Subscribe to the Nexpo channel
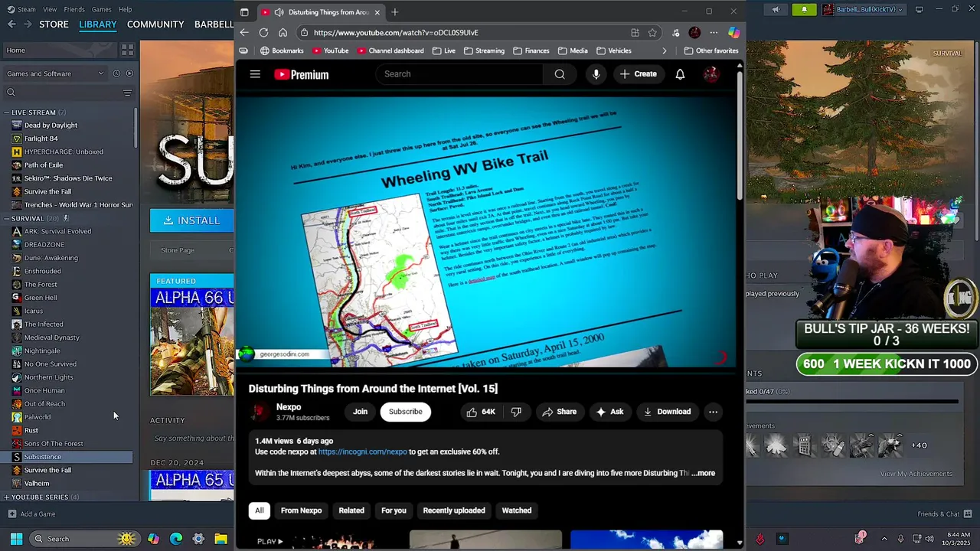The width and height of the screenshot is (980, 551). point(405,412)
